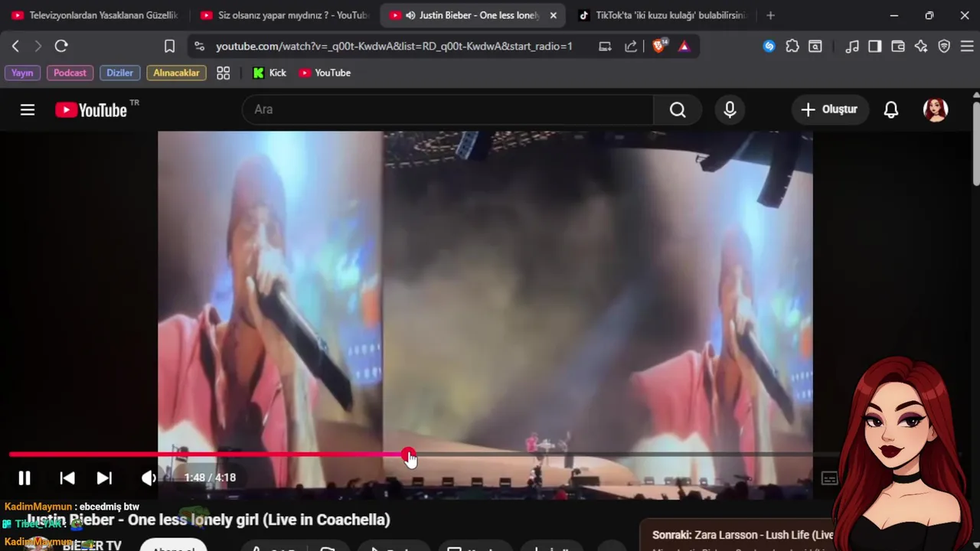Viewport: 980px width, 551px height.
Task: Open the browser main menu
Action: 966,47
